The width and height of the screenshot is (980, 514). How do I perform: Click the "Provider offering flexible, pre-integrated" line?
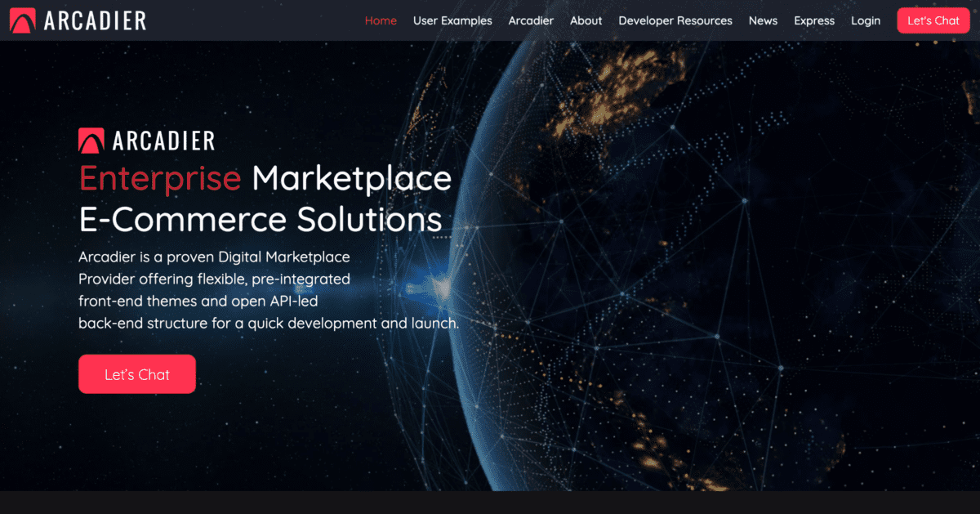pos(214,279)
